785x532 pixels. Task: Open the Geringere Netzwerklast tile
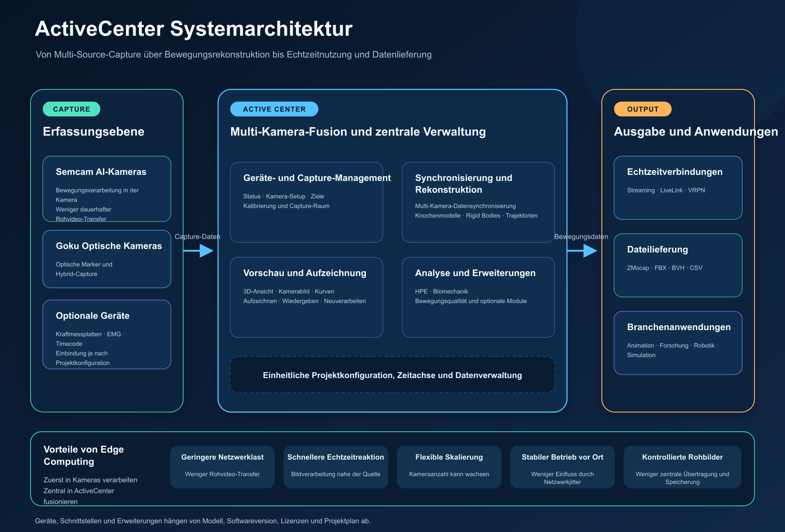pyautogui.click(x=222, y=467)
